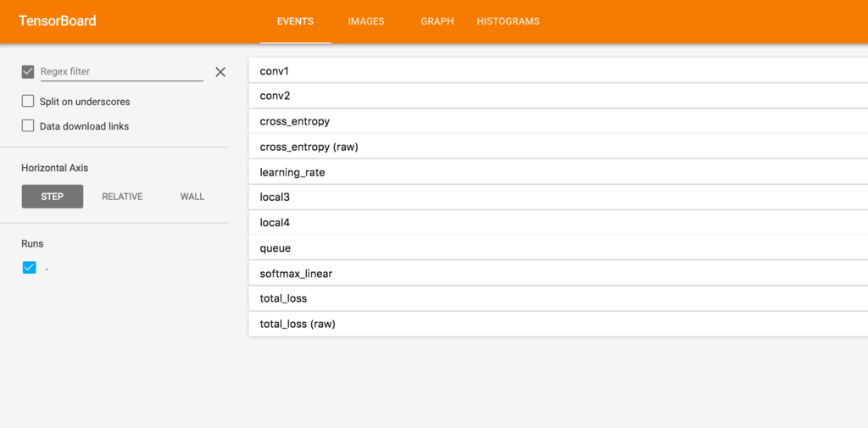Toggle the Regex filter checkbox

(28, 71)
